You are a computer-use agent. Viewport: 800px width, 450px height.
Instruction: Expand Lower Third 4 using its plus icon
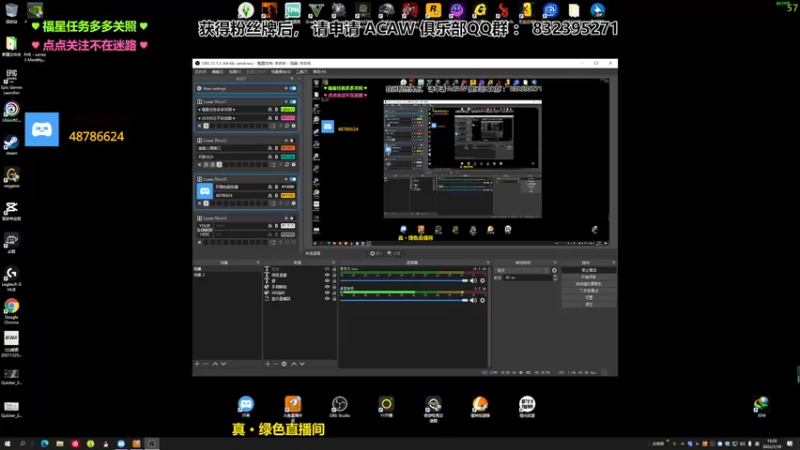pyautogui.click(x=286, y=218)
